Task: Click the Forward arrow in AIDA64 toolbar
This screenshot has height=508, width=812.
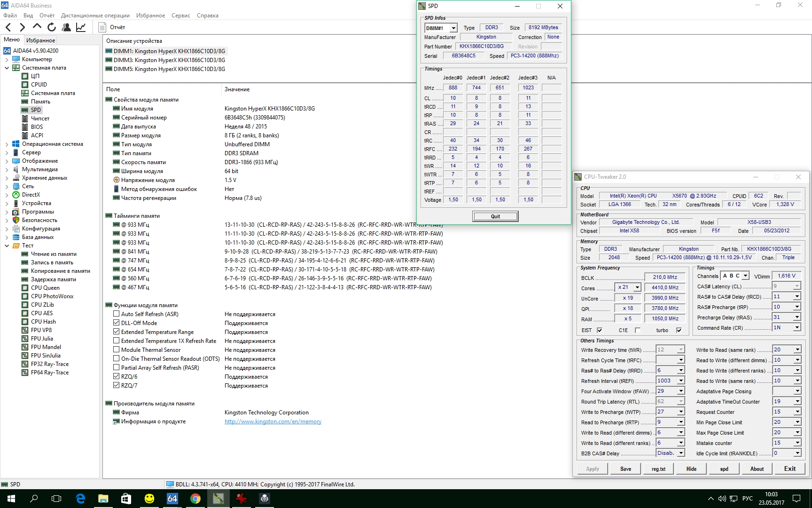Action: point(22,27)
